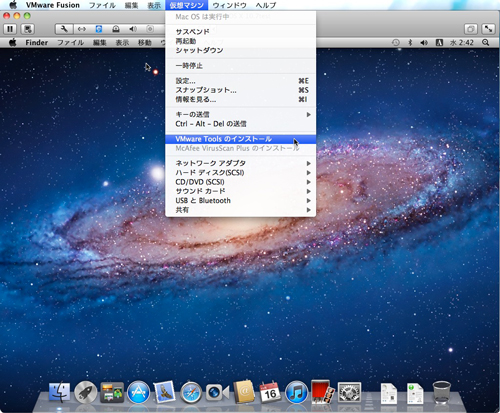Open Mail stamp icon in the Dock
The height and width of the screenshot is (413, 500).
click(x=164, y=392)
